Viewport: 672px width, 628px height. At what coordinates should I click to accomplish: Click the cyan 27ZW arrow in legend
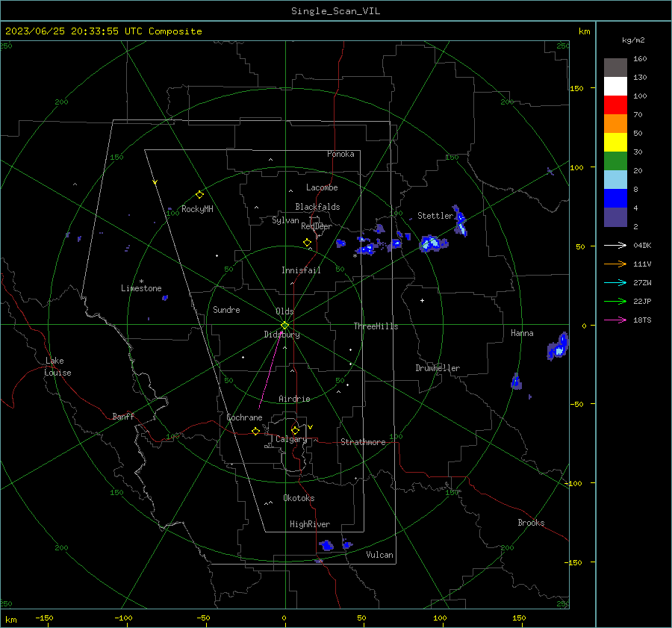pyautogui.click(x=615, y=283)
